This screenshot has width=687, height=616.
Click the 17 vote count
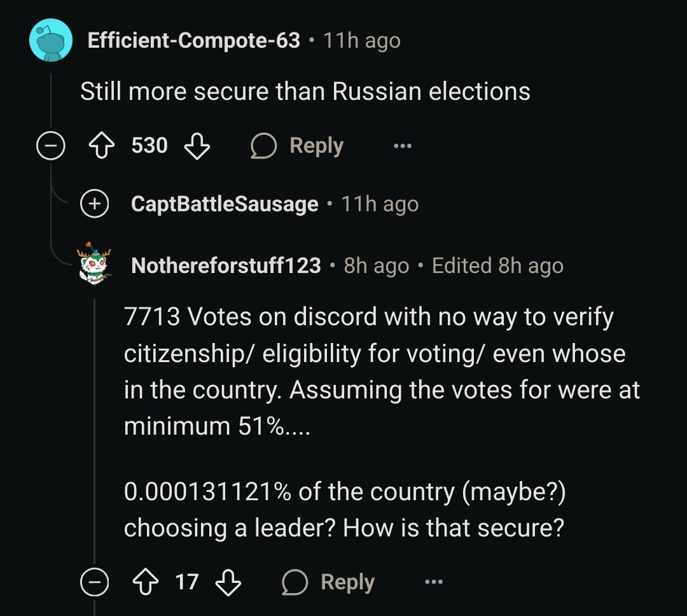pos(186,582)
